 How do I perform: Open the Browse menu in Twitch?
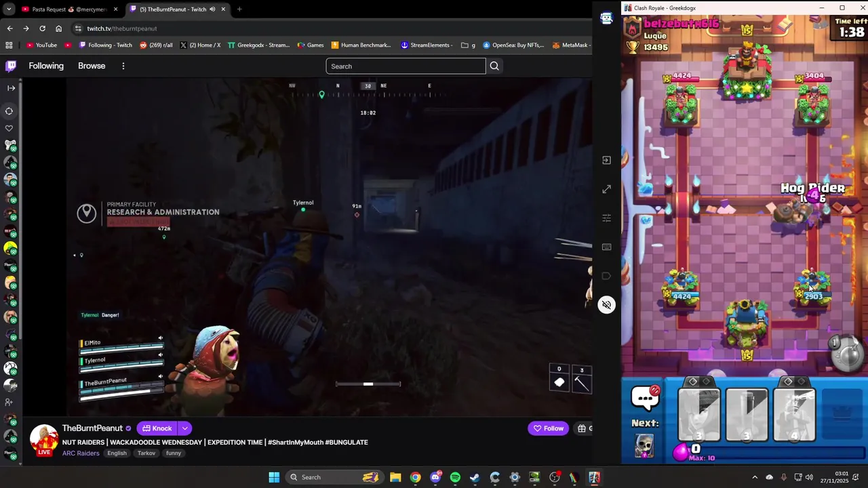point(92,66)
